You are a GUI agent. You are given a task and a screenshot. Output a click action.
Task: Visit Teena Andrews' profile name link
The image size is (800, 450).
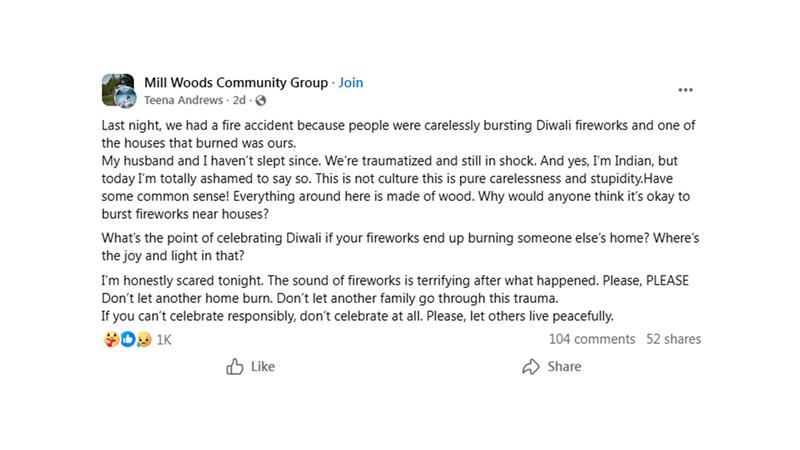coord(184,101)
